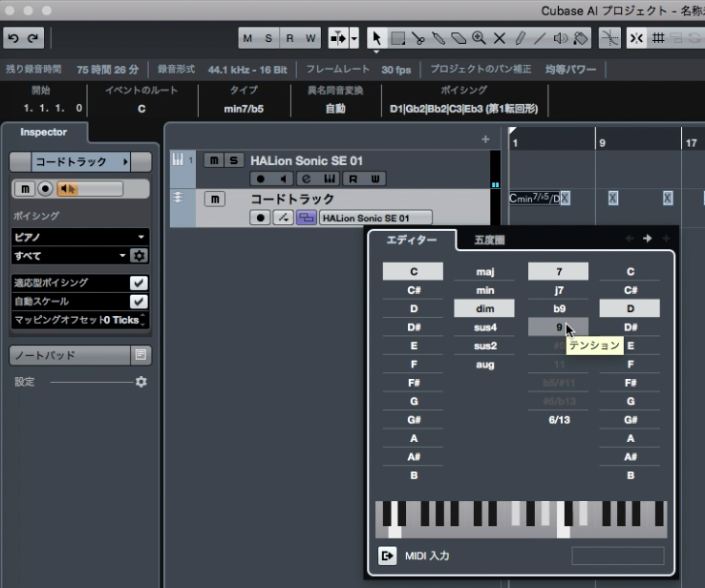Select bass note D in chord editor
Viewport: 705px width, 588px height.
tap(630, 308)
